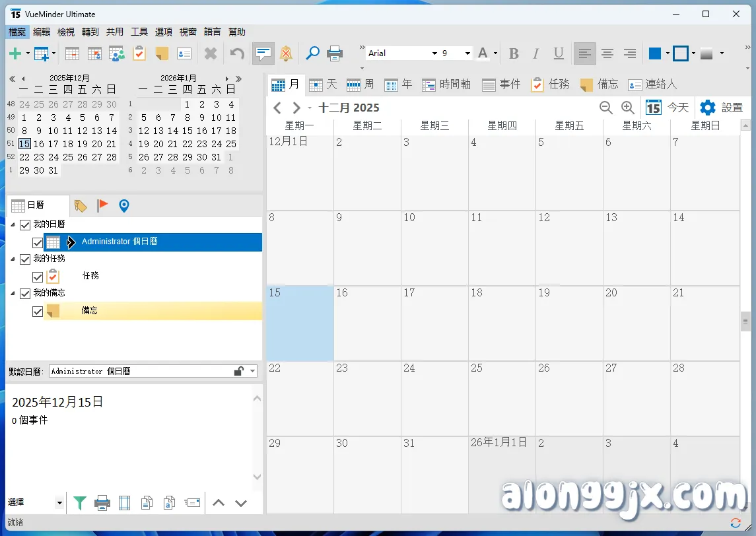
Task: Click the 今天 button
Action: [667, 108]
